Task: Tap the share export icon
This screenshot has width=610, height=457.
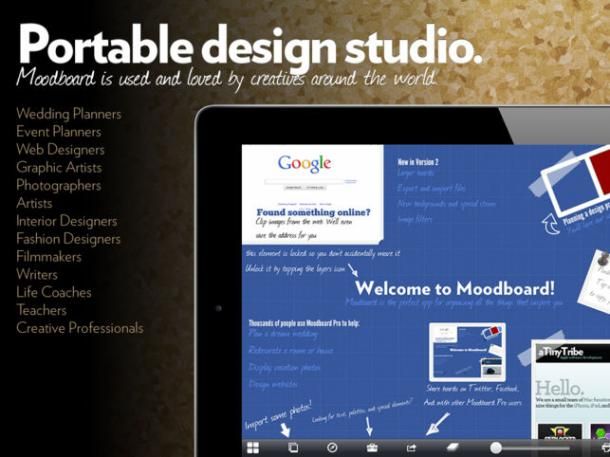Action: [411, 448]
